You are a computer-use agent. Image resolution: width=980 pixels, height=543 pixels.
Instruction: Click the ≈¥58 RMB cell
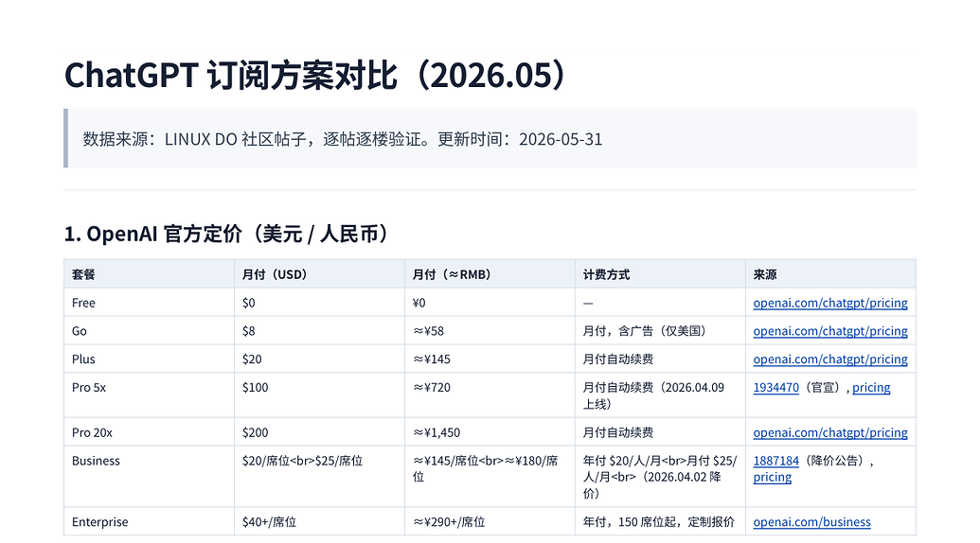pyautogui.click(x=490, y=331)
